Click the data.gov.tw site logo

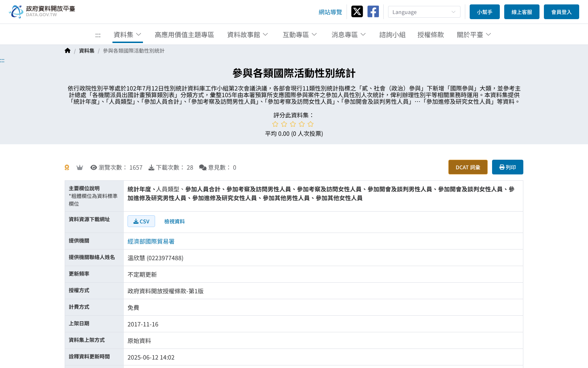pos(42,11)
